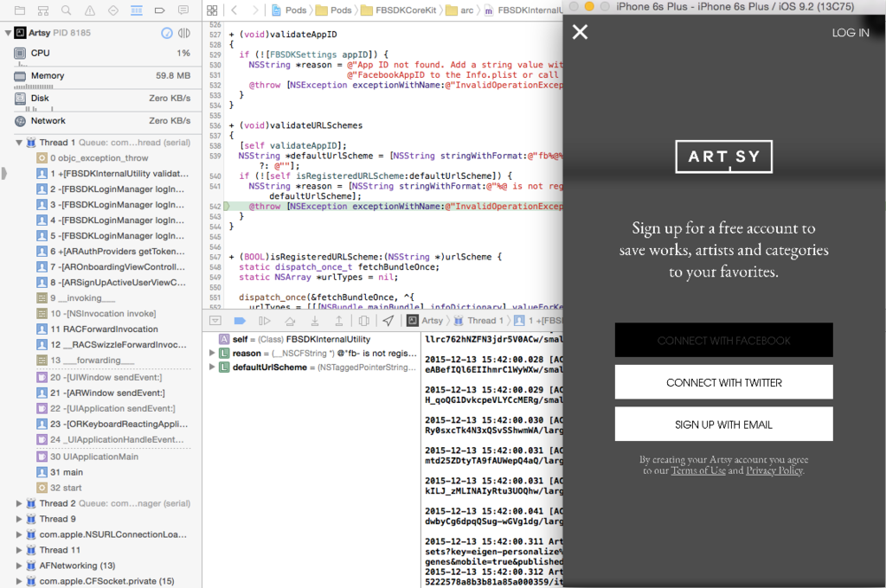Collapse Thread 1 disclosure triangle
The height and width of the screenshot is (588, 886).
coord(19,143)
